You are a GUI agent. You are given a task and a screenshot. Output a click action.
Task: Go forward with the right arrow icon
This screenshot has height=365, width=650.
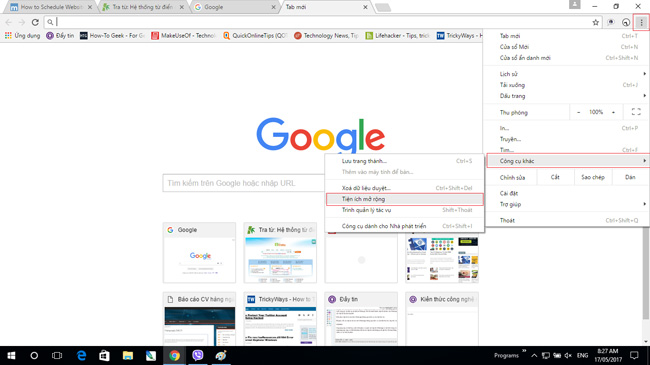(22, 22)
